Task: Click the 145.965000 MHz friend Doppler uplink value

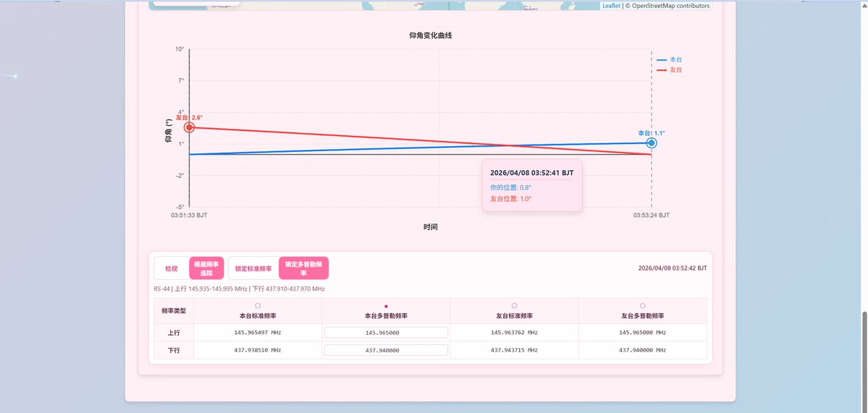Action: tap(642, 333)
